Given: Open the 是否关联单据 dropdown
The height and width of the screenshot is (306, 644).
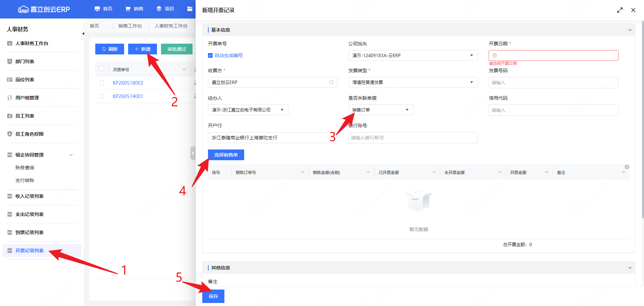Looking at the screenshot, I should point(381,110).
